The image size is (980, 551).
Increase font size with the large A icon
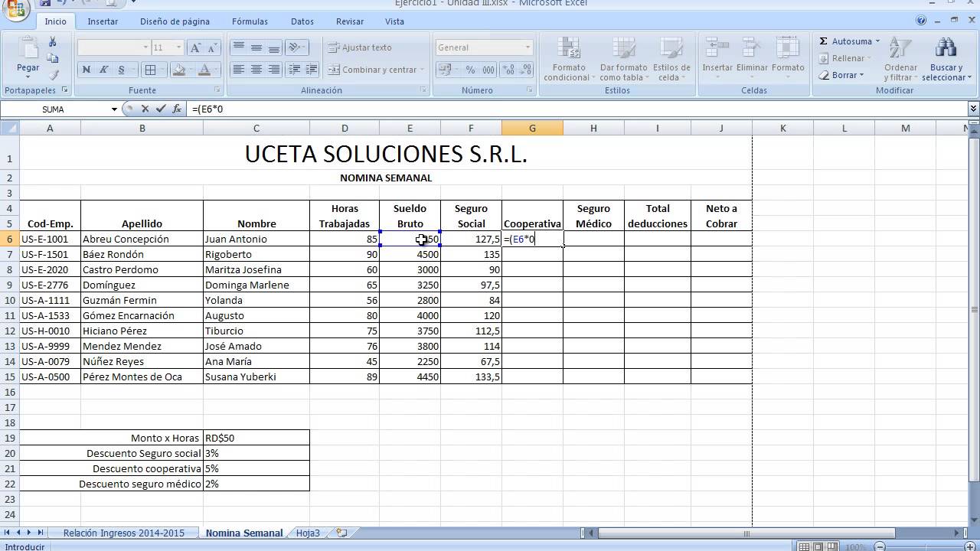tap(196, 47)
